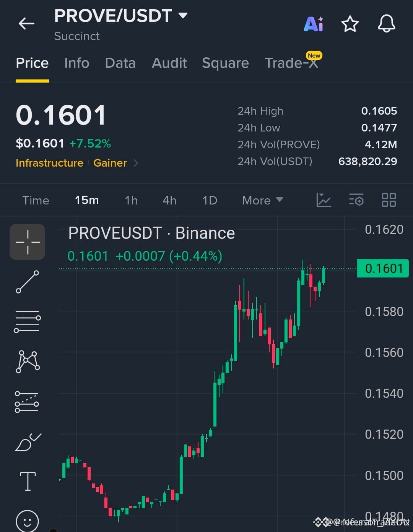Click the Succinct project name subtitle
The height and width of the screenshot is (532, 413).
coord(77,36)
